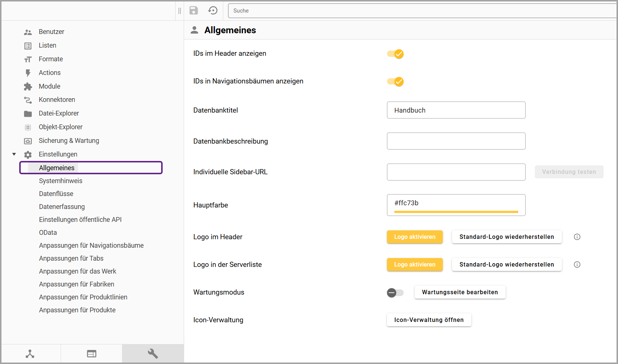Image resolution: width=618 pixels, height=364 pixels.
Task: Open Sicherung & Wartung in sidebar
Action: [69, 141]
